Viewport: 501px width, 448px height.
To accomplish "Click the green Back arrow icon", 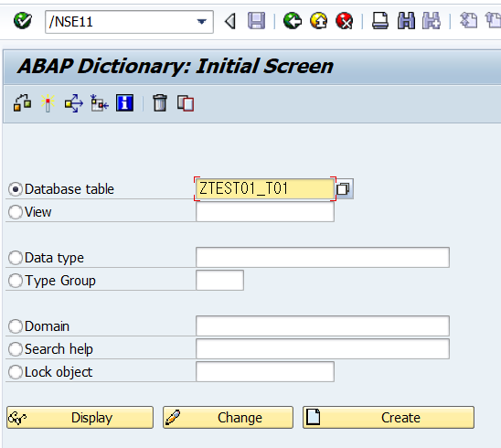I will (293, 21).
